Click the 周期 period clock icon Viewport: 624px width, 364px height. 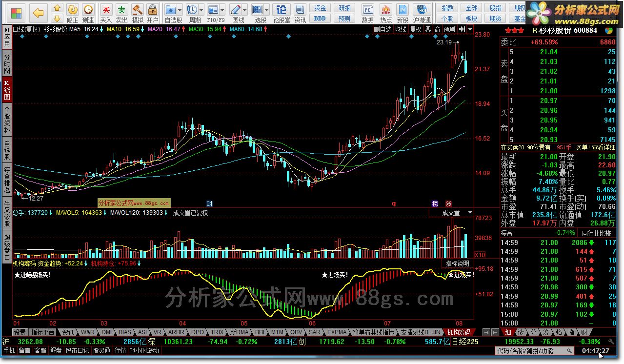[x=192, y=10]
